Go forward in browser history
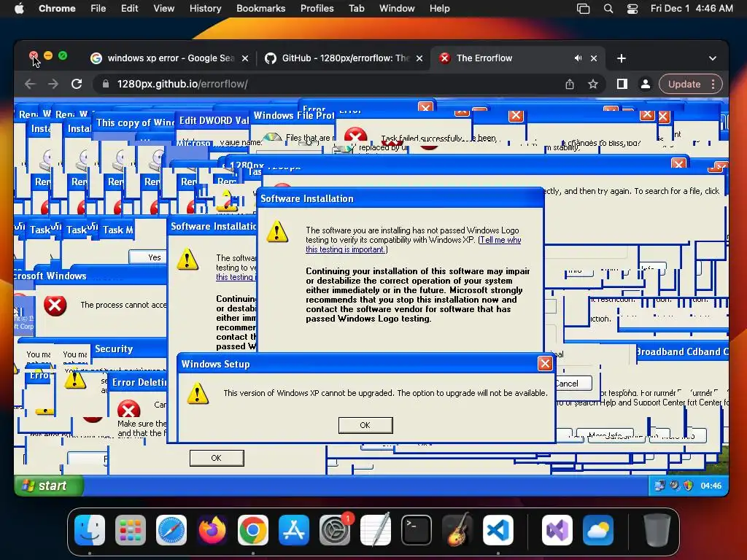 pos(53,85)
